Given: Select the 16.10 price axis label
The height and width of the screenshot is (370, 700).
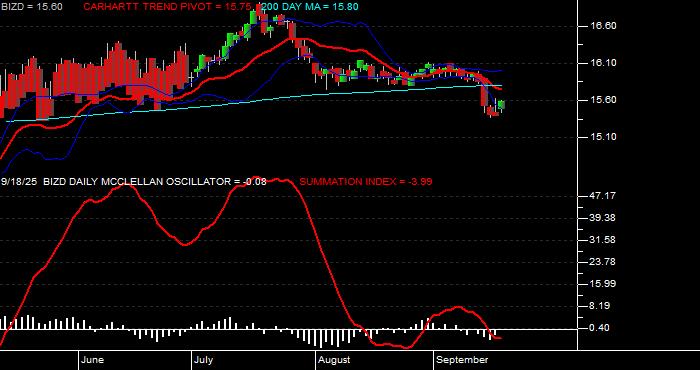Looking at the screenshot, I should pyautogui.click(x=603, y=63).
